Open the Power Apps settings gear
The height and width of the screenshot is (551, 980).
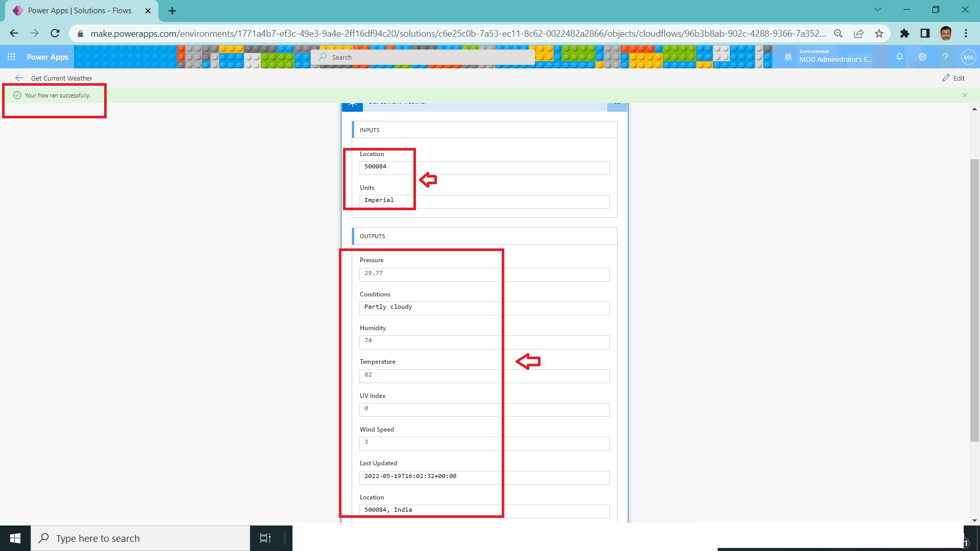922,57
